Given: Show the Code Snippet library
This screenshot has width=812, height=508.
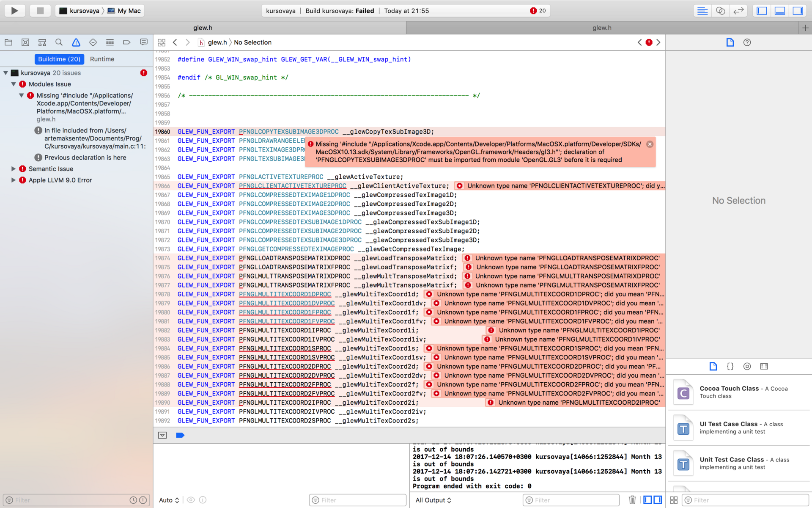Looking at the screenshot, I should click(x=730, y=366).
